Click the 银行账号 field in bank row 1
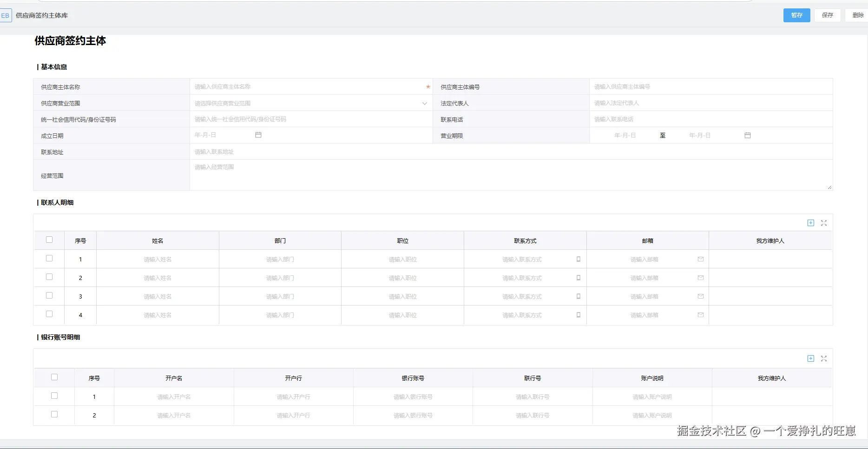This screenshot has width=868, height=449. click(x=413, y=397)
